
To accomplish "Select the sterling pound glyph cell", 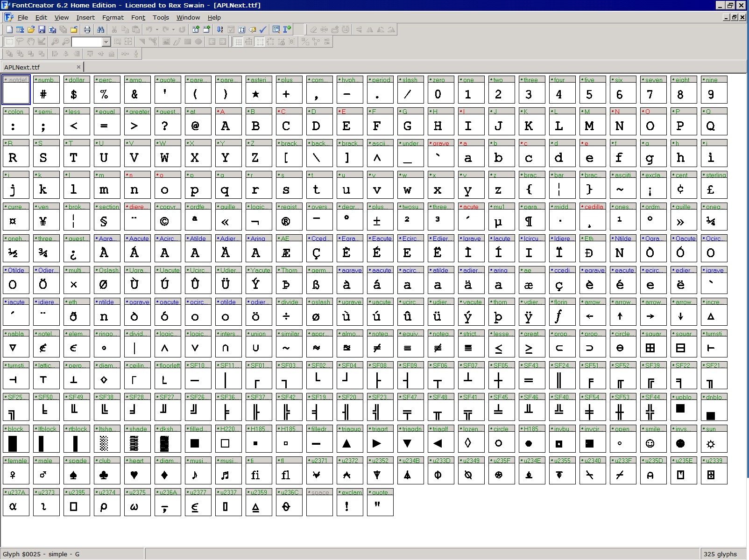I will [x=714, y=185].
